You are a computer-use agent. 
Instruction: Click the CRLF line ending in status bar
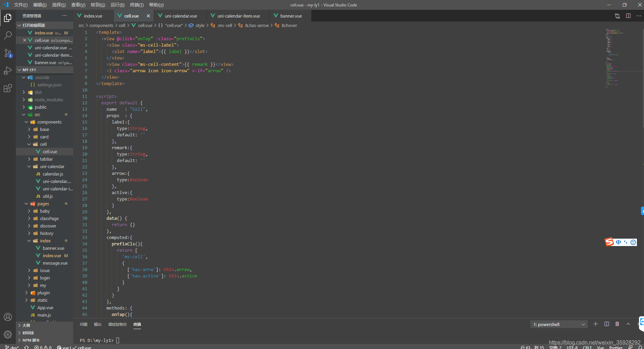[587, 347]
